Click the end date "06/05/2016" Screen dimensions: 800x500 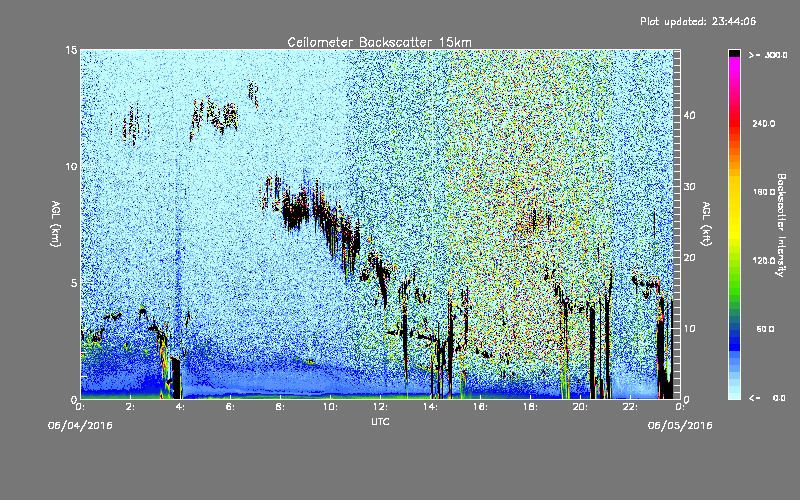[680, 426]
